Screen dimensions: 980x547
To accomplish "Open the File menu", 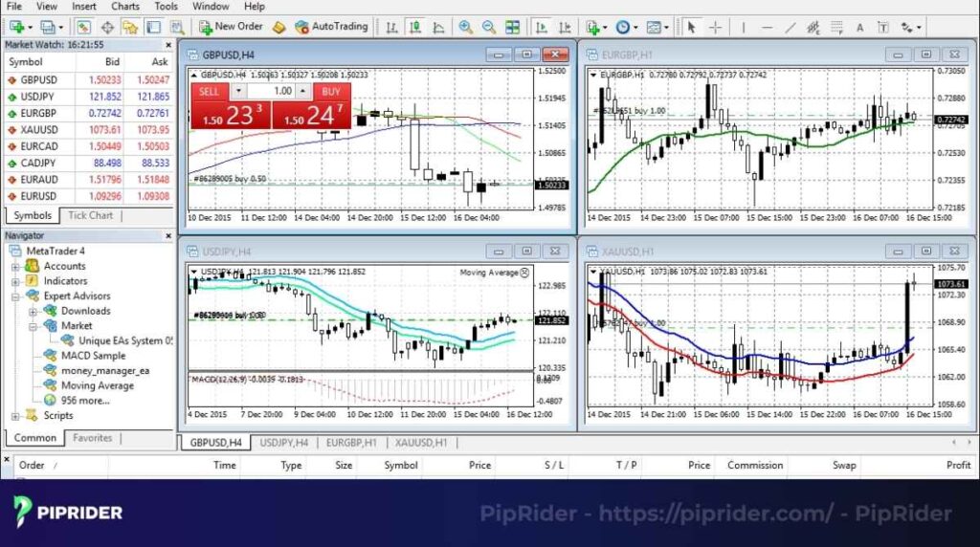I will pyautogui.click(x=13, y=7).
